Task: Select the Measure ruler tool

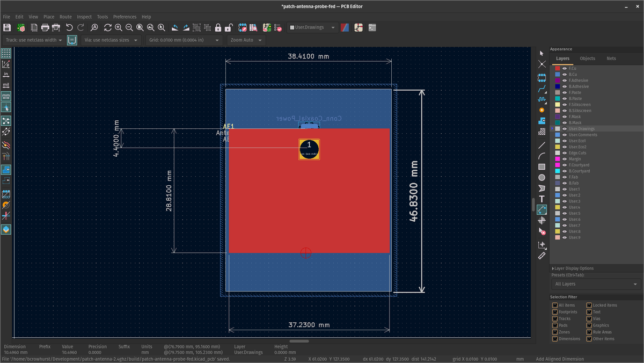Action: (541, 256)
